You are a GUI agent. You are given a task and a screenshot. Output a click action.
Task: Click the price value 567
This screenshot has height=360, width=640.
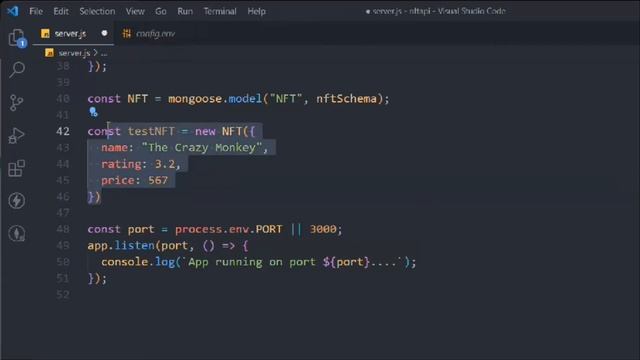pos(158,180)
